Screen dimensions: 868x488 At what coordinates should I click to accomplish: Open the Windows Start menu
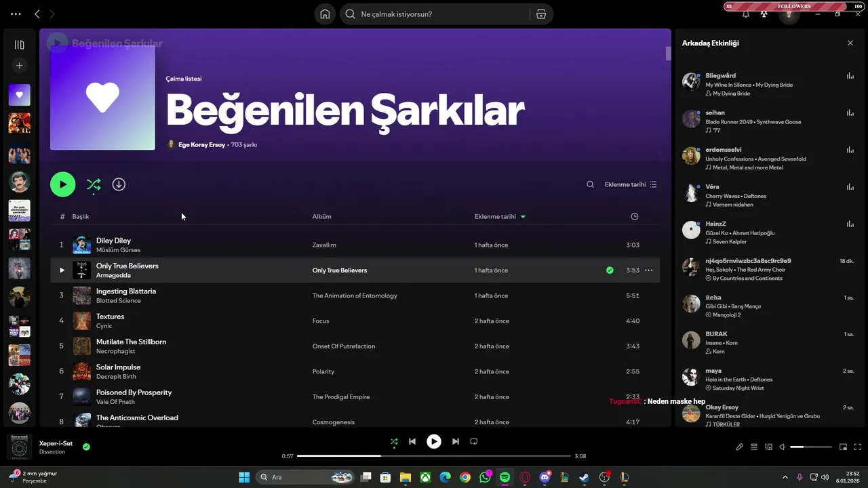pos(244,477)
